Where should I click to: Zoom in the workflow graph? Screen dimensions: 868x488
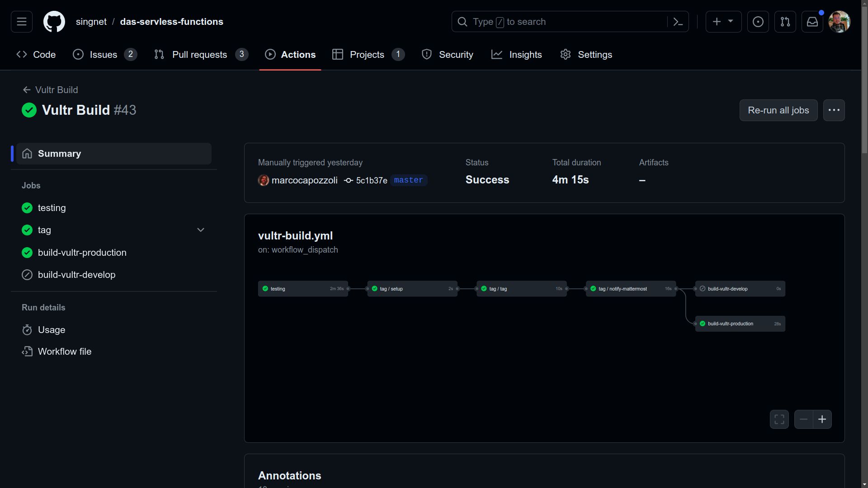point(822,419)
